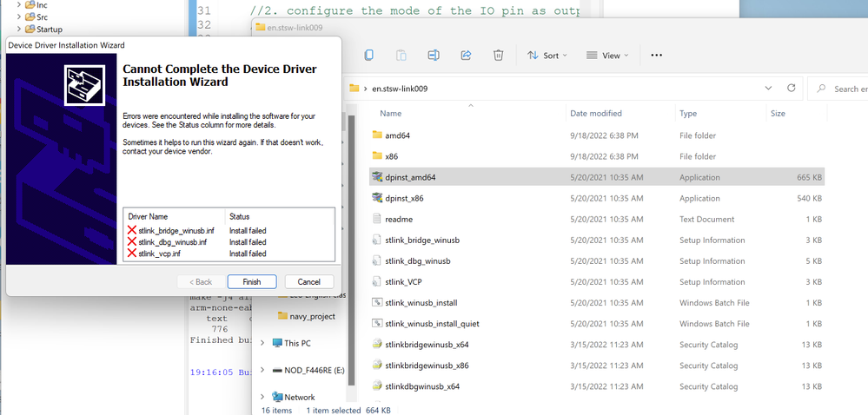
Task: Click the Driver Name column header in wizard
Action: coord(148,216)
